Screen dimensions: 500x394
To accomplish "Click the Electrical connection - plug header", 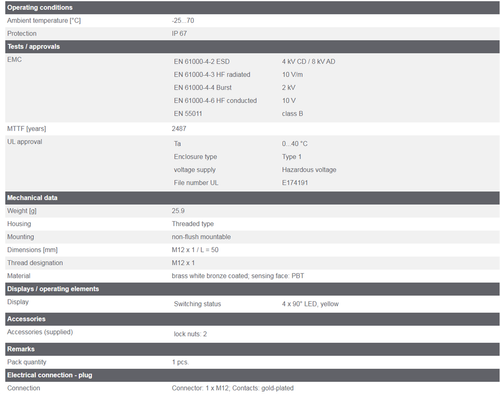I will click(x=252, y=375).
